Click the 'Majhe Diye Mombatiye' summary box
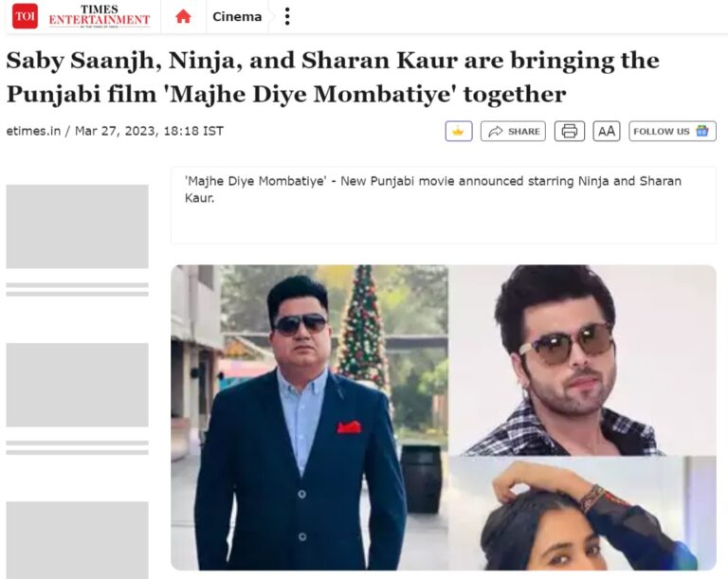 [444, 205]
